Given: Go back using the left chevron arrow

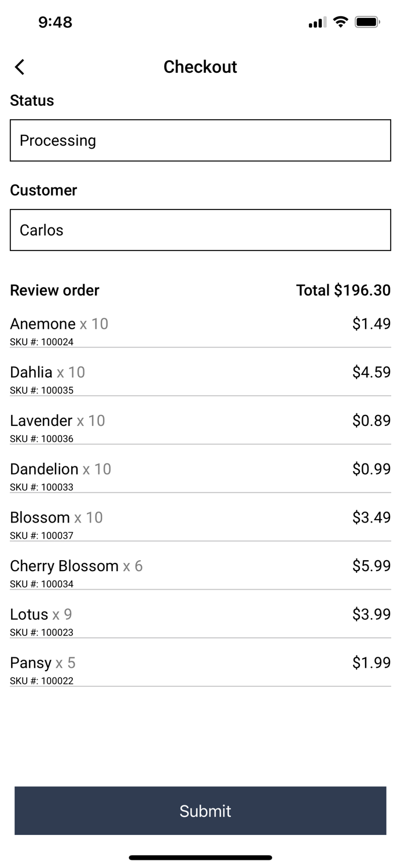Looking at the screenshot, I should pyautogui.click(x=19, y=67).
